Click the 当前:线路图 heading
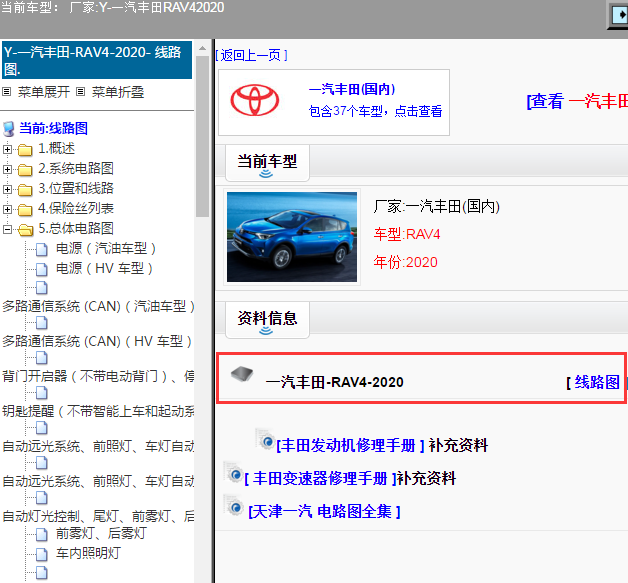This screenshot has height=583, width=628. (53, 129)
